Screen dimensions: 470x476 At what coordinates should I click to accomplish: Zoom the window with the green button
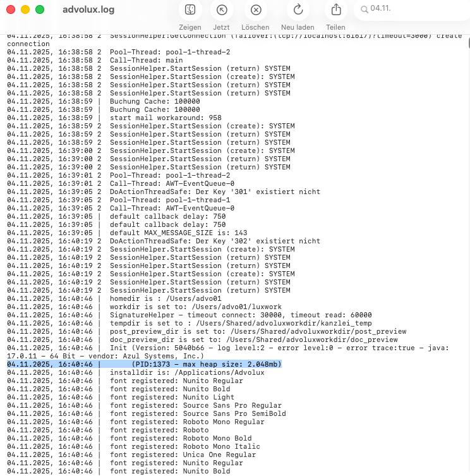[x=40, y=9]
